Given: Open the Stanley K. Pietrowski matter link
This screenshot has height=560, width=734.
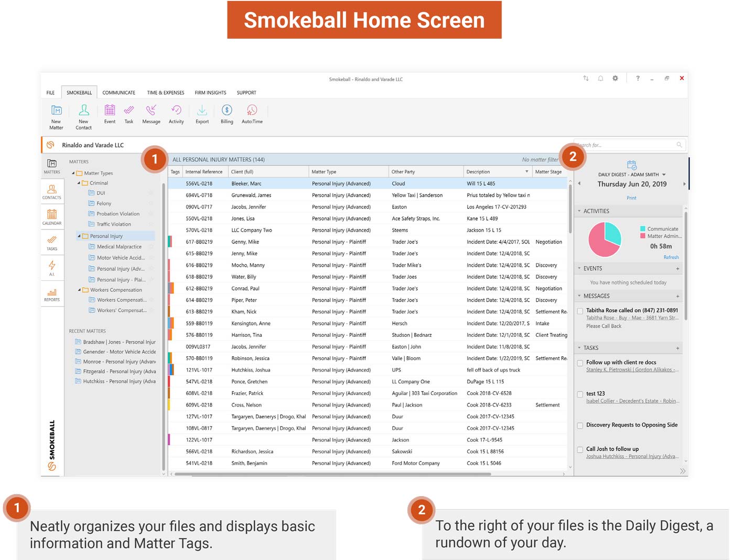Looking at the screenshot, I should point(632,370).
